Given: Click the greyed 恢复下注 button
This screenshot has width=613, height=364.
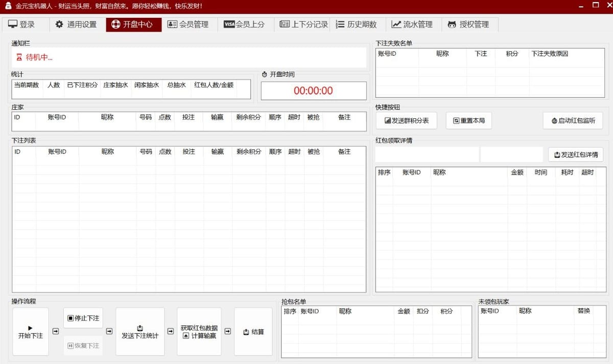Looking at the screenshot, I should coord(83,346).
